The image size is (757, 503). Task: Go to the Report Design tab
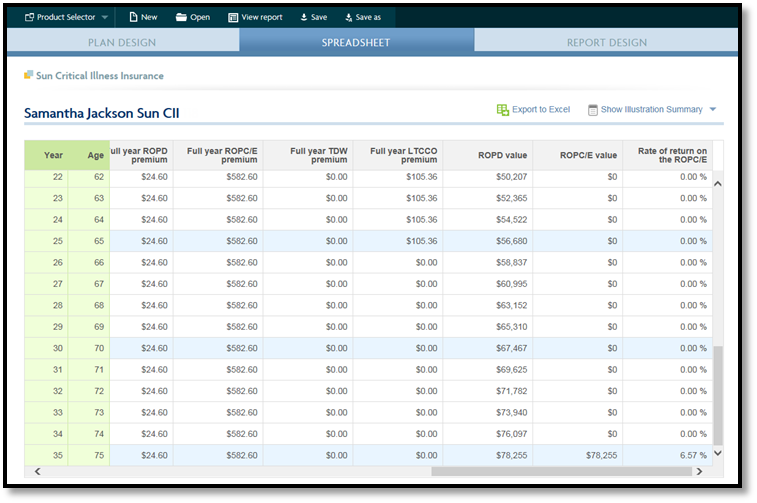pos(606,42)
